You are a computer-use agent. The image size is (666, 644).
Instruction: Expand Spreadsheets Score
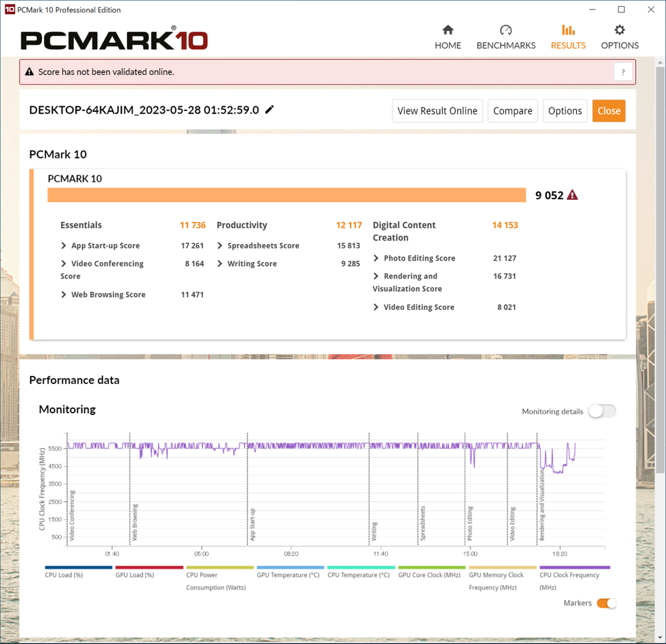point(220,246)
